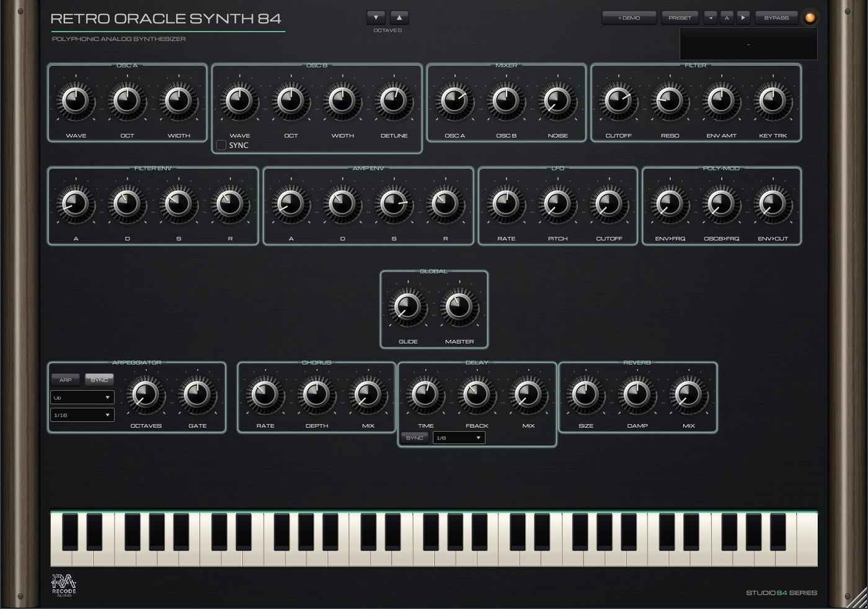Click the orange power indicator light
Screen dimensions: 868x609
810,18
